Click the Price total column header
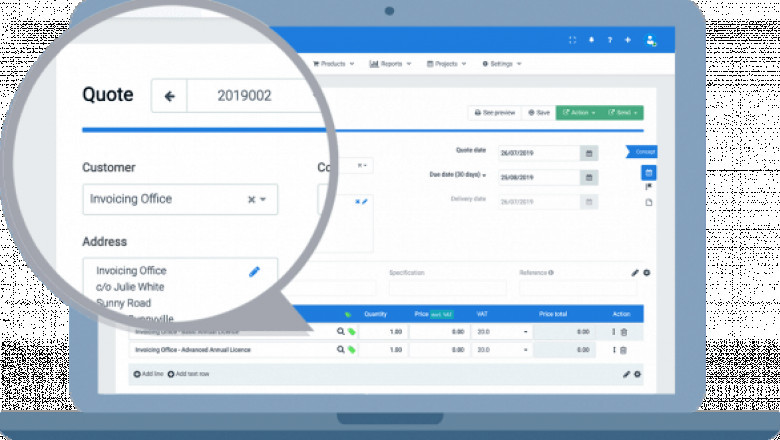Viewport: 780px width, 440px height. pyautogui.click(x=553, y=314)
